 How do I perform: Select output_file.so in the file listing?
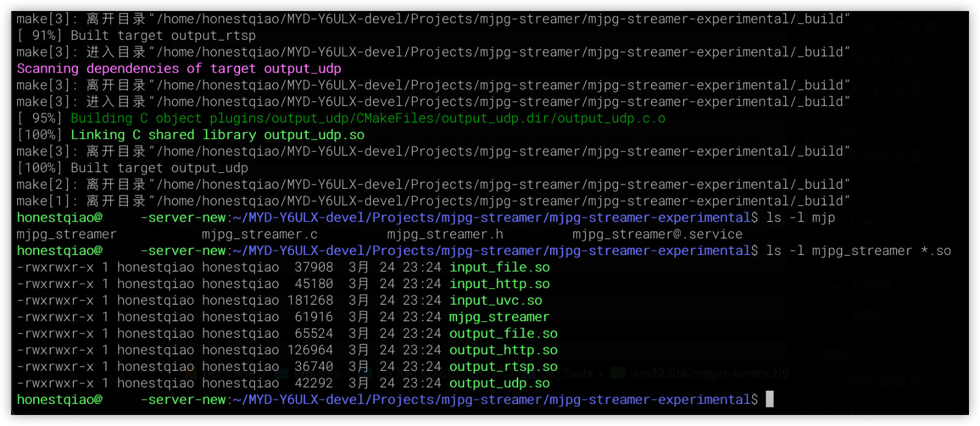503,333
